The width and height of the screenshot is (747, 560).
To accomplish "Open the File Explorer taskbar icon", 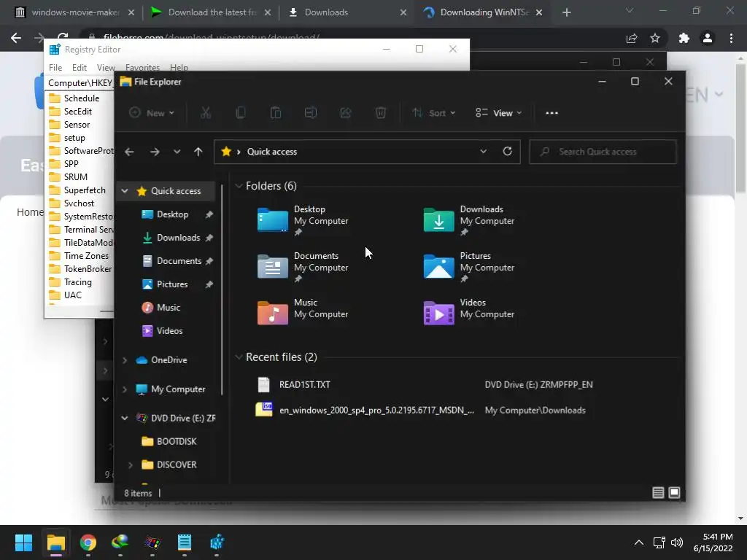I will pos(55,542).
